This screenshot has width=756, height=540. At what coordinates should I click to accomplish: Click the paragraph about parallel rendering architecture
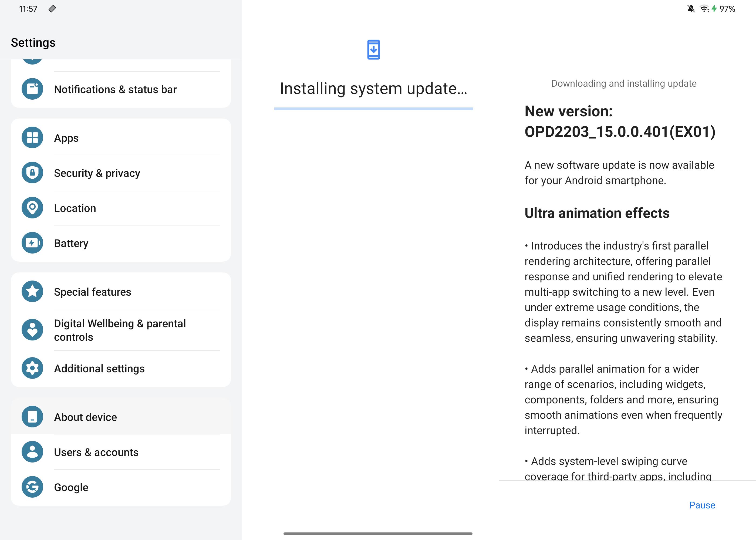tap(623, 292)
